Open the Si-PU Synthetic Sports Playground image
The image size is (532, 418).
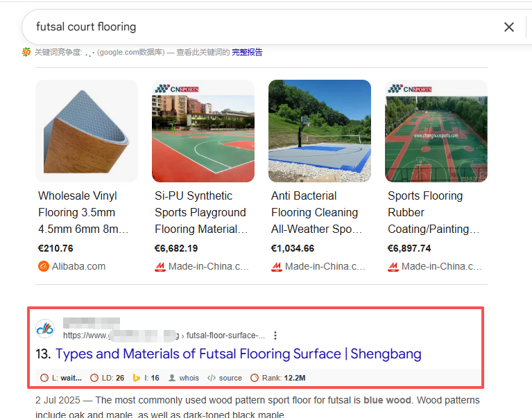coord(203,131)
